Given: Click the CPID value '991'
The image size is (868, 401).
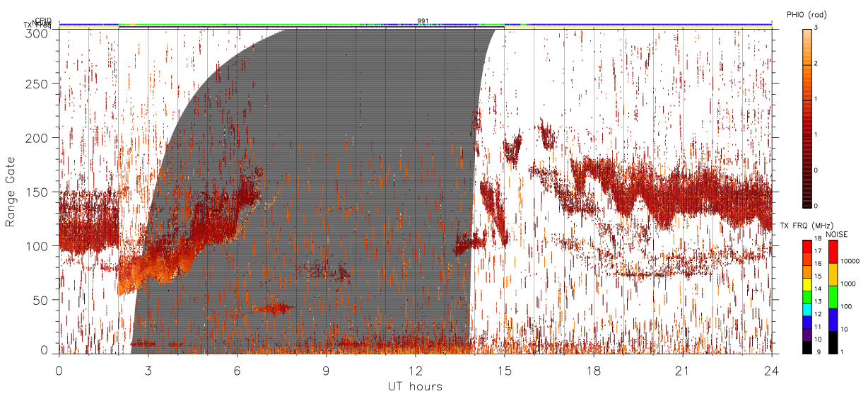Looking at the screenshot, I should (423, 21).
